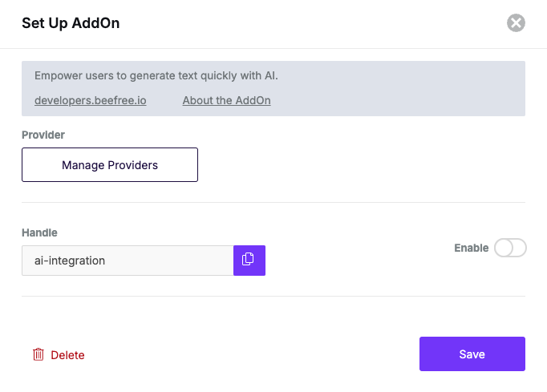
Task: Click the Handle field label
Action: click(x=39, y=232)
